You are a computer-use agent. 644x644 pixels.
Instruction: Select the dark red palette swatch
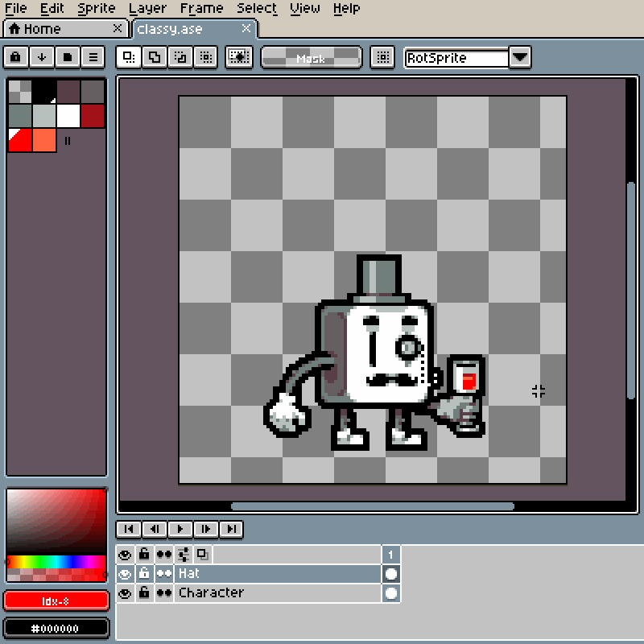point(93,116)
